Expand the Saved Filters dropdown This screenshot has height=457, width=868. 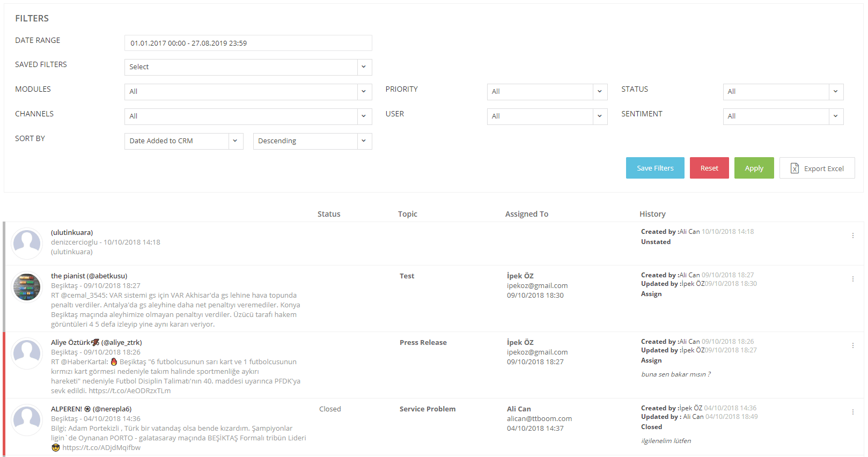(248, 67)
